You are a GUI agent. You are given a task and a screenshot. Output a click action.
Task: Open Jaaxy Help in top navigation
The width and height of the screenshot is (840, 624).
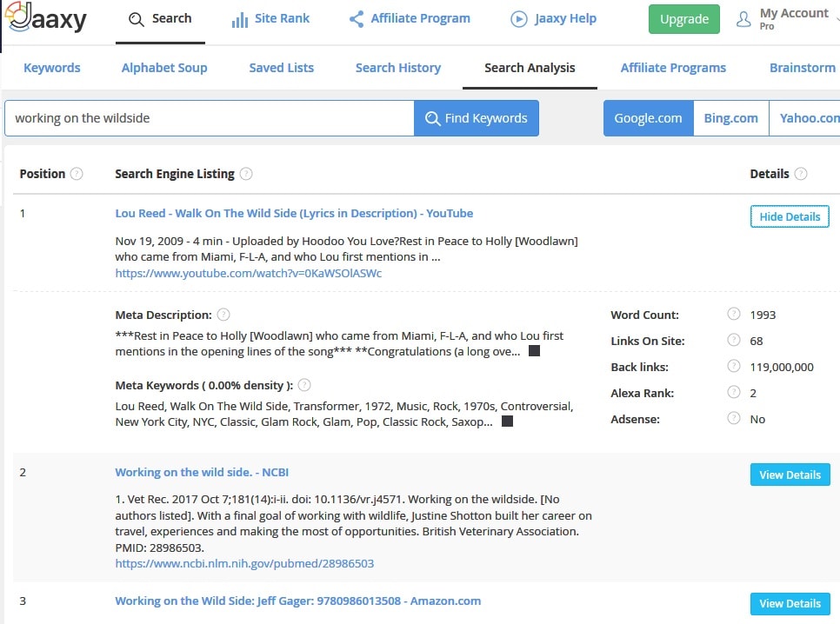coord(553,19)
